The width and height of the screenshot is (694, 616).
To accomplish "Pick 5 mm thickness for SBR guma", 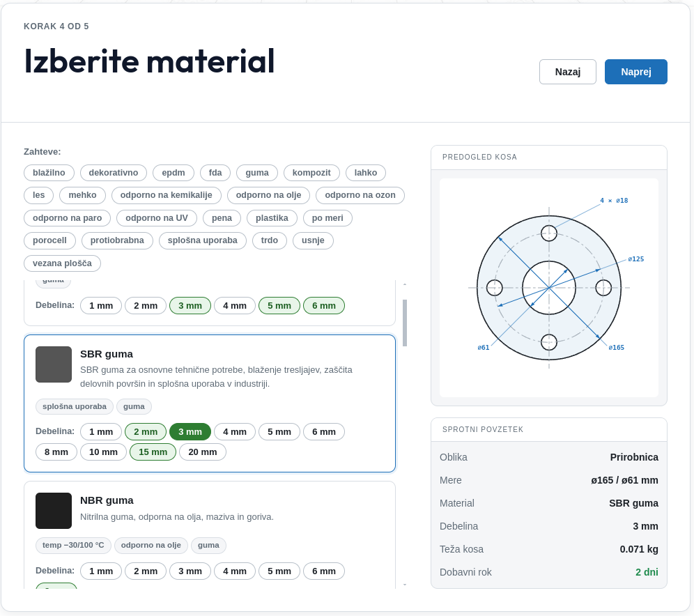I will tap(279, 431).
